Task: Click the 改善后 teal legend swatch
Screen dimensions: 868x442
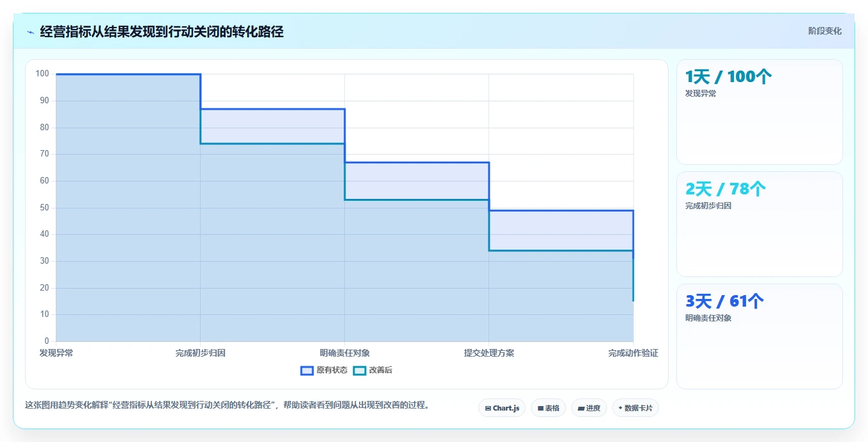Action: pos(360,370)
